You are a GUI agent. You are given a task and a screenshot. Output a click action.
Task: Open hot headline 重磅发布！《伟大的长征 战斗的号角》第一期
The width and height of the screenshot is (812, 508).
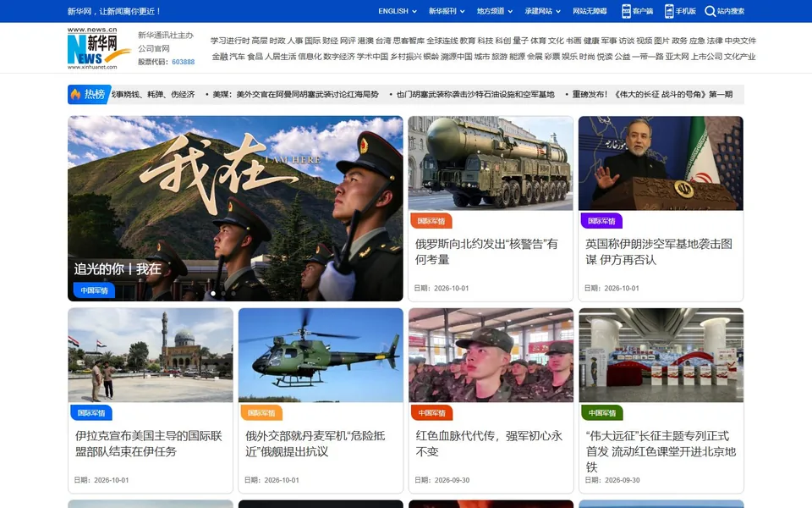coord(652,94)
